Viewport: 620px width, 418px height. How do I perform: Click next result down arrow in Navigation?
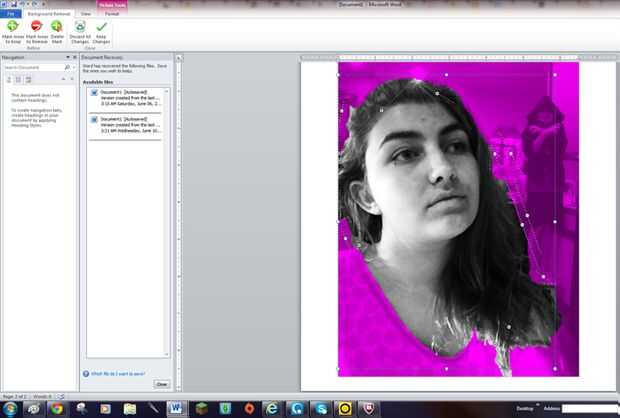tap(72, 79)
